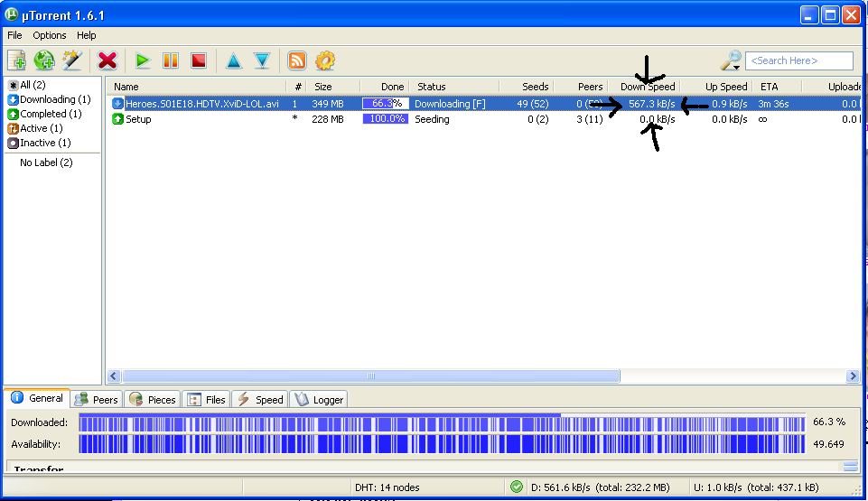Click the 66.3% progress bar of Heroes

[x=386, y=104]
